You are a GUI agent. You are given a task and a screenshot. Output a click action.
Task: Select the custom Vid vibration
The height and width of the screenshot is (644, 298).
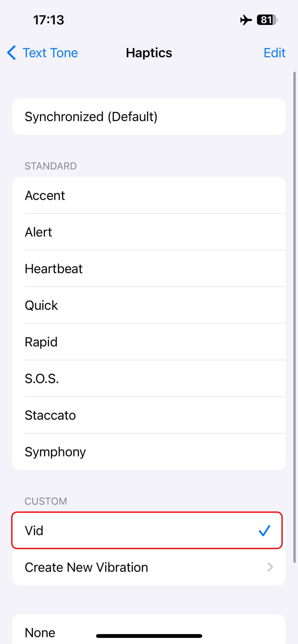tap(147, 531)
